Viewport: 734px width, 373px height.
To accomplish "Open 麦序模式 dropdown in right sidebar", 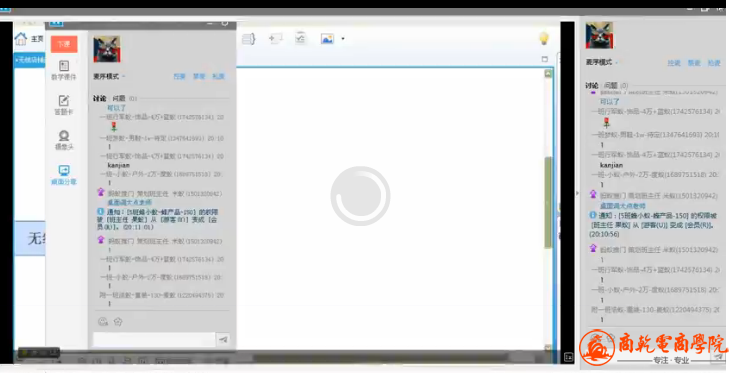I will coord(602,62).
